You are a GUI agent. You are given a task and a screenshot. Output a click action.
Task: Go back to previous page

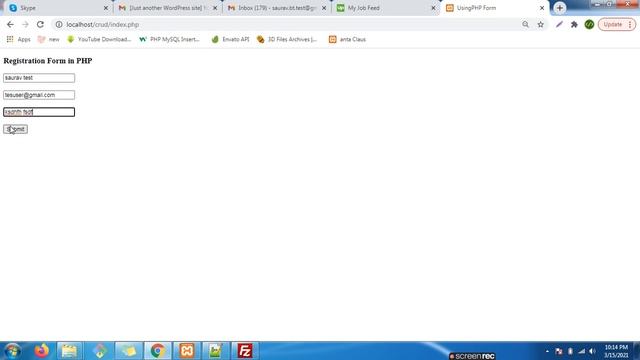click(10, 24)
